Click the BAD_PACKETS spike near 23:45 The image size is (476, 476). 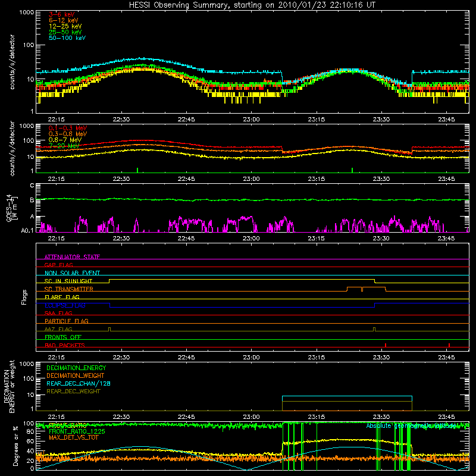coord(449,345)
